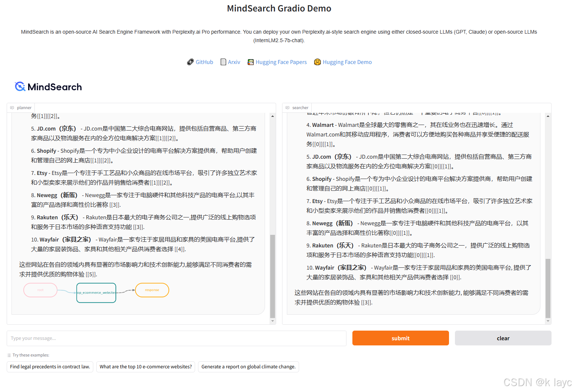Screen dimensions: 573x392
Task: Click the Arxiv document icon
Action: click(223, 62)
